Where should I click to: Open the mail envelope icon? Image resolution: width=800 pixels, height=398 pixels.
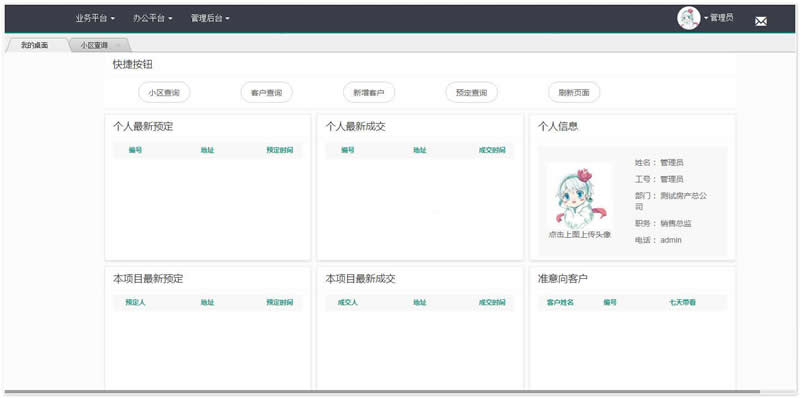tap(761, 21)
